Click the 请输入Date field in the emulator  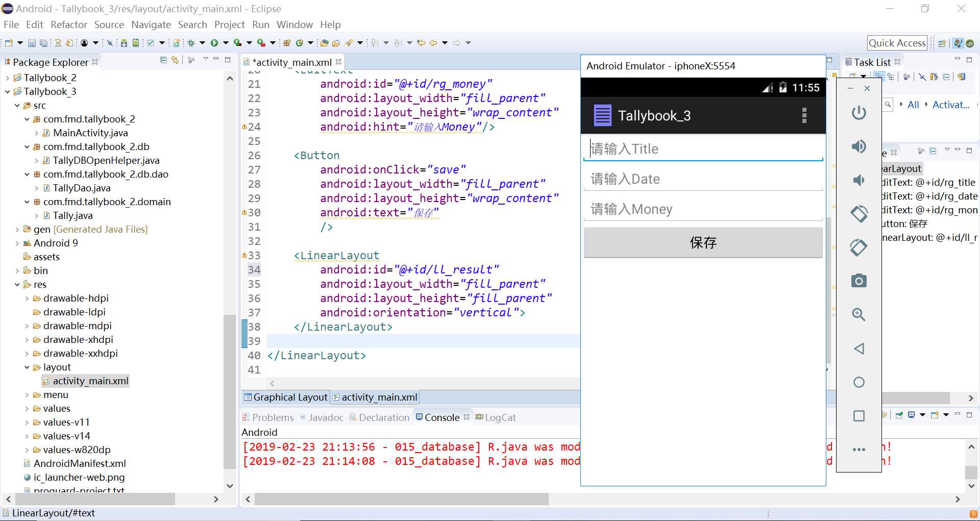coord(703,179)
